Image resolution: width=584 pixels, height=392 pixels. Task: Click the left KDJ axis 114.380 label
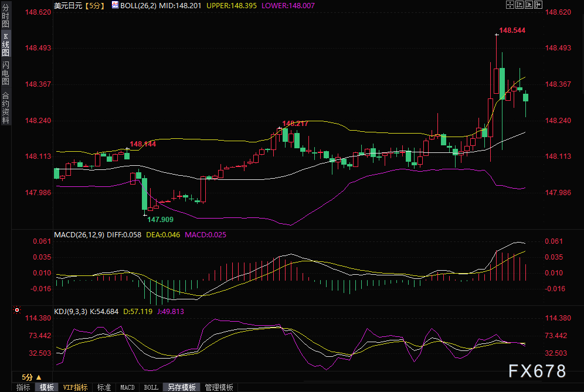click(38, 318)
